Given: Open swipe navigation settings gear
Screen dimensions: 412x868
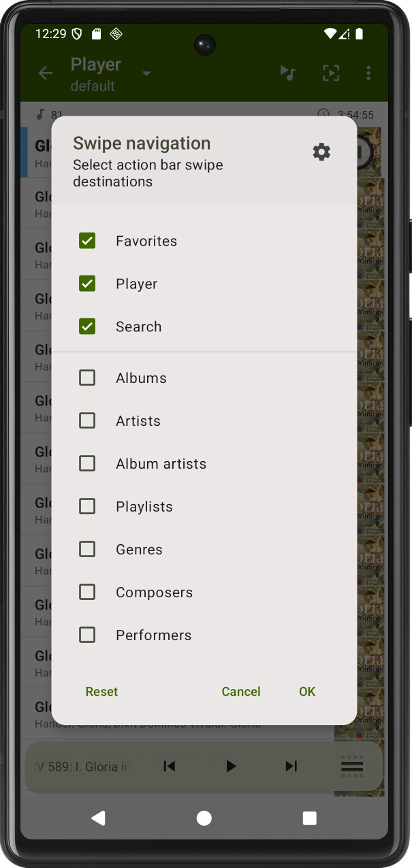Looking at the screenshot, I should 321,152.
